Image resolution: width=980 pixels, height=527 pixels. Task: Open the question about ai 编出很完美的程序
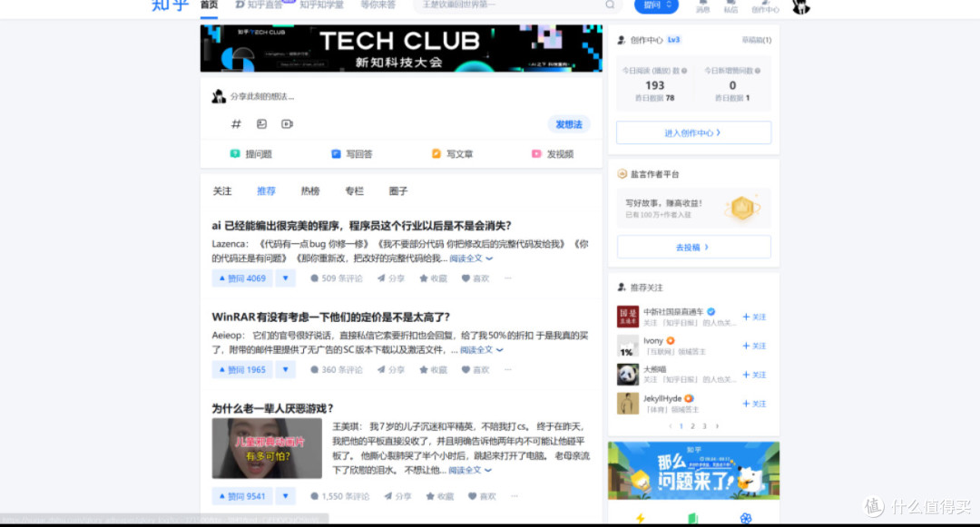361,226
